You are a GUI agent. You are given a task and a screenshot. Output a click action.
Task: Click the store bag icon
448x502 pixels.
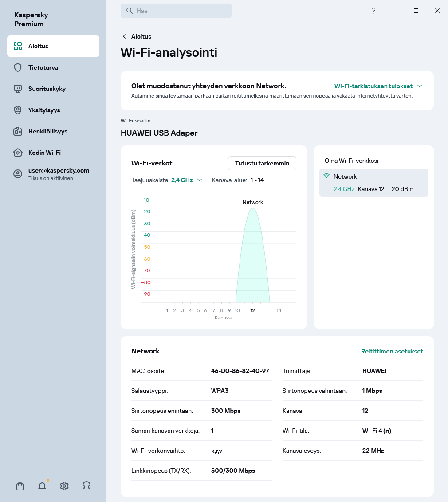tap(20, 486)
